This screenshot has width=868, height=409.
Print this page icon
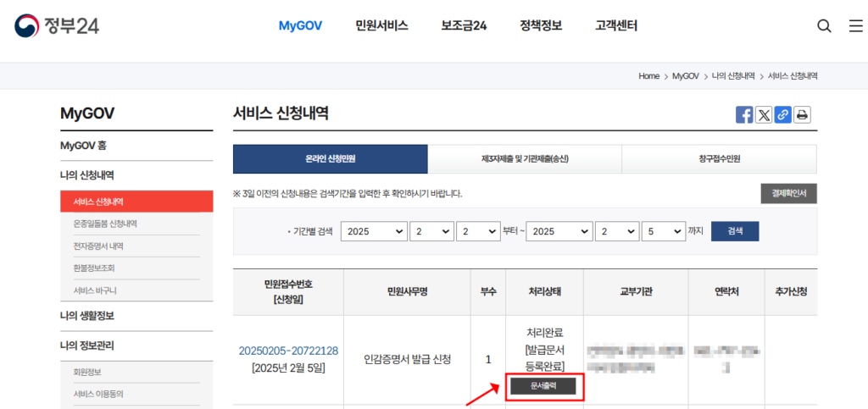point(802,115)
